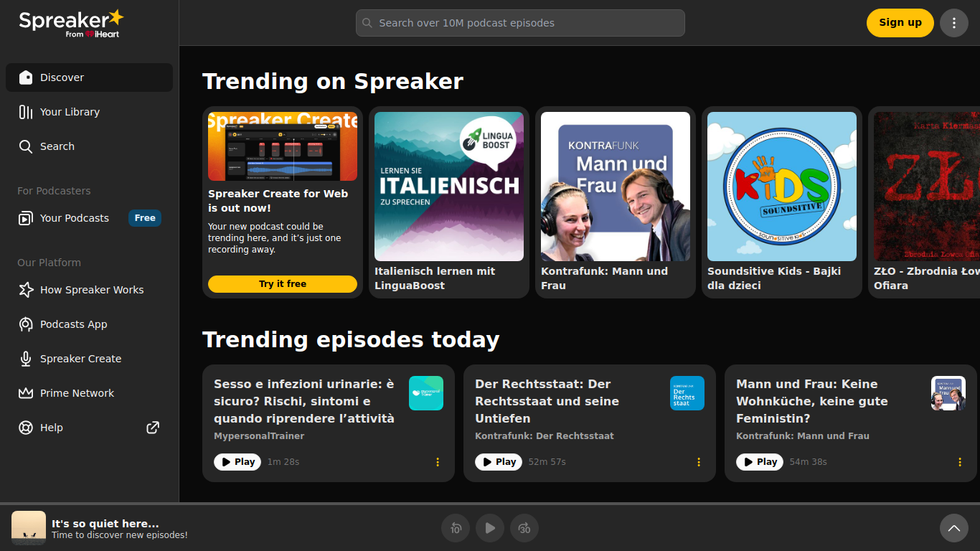Click the How Spreaker Works star icon

coord(26,290)
